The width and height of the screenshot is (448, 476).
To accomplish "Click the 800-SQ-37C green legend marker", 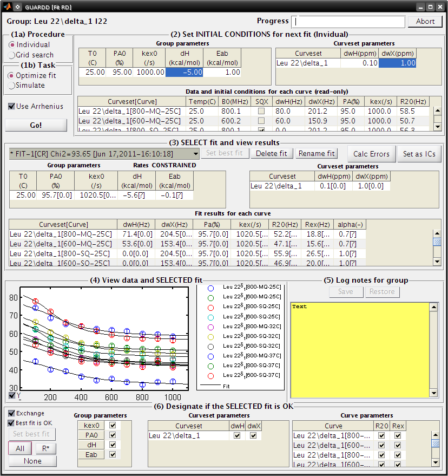I will 210,367.
